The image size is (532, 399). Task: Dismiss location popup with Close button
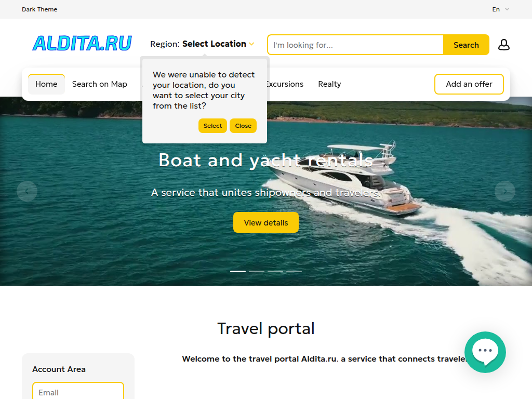pyautogui.click(x=243, y=126)
